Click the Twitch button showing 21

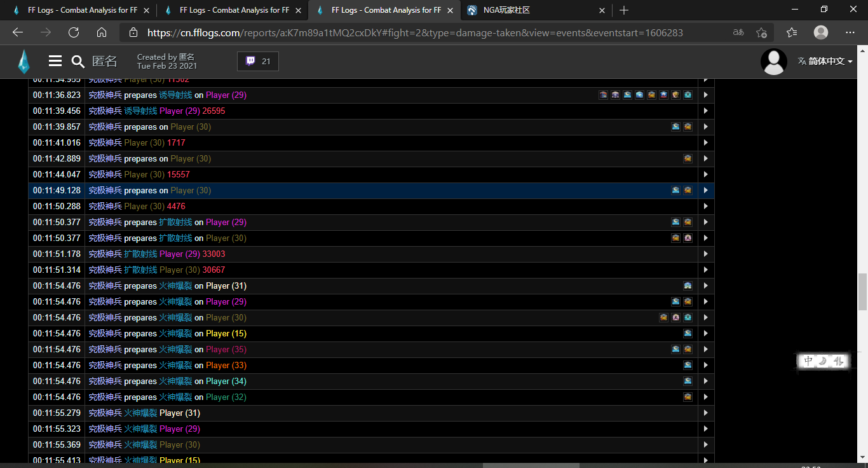click(257, 61)
